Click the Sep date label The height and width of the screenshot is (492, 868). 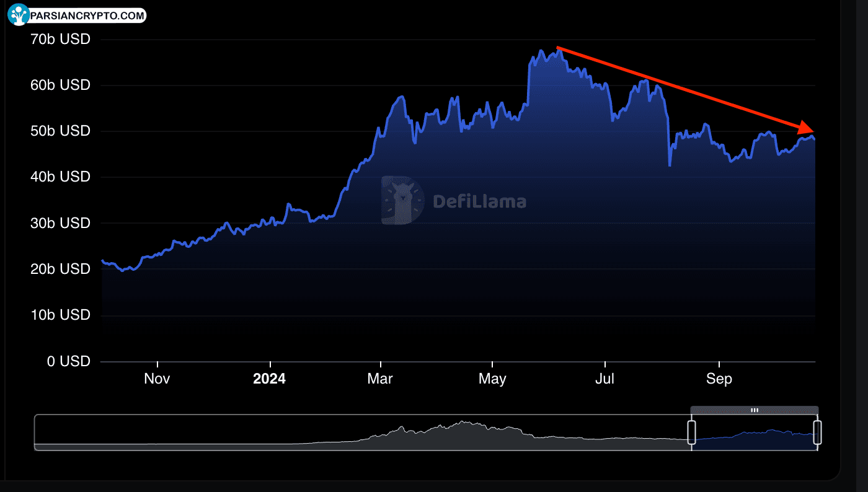coord(719,379)
